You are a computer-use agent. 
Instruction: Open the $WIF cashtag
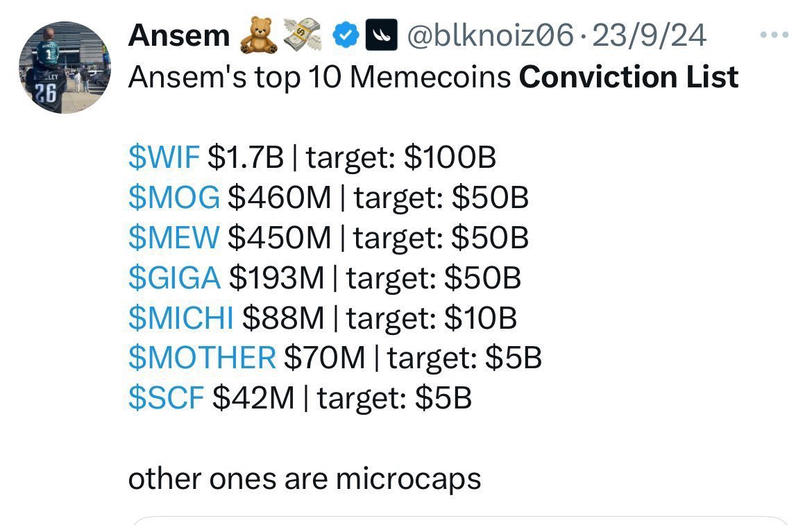[x=164, y=159]
